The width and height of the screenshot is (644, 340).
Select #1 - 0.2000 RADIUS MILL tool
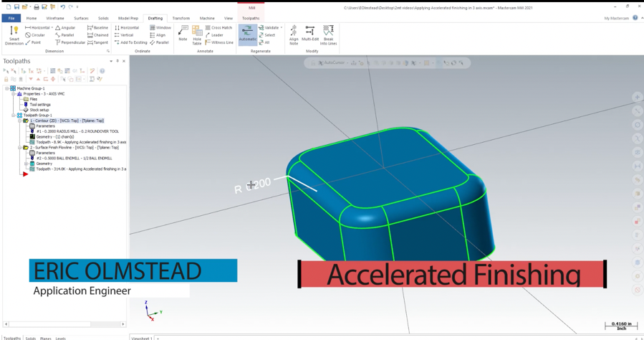click(x=77, y=131)
